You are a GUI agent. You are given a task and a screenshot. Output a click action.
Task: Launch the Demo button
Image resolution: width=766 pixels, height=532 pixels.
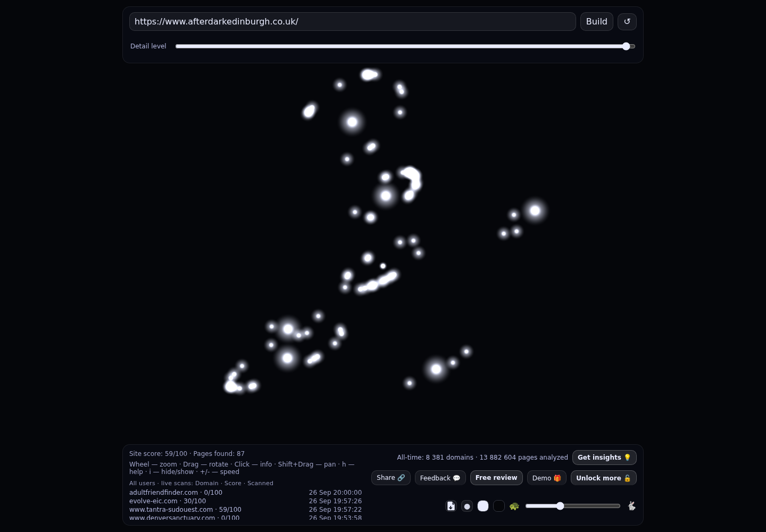point(547,478)
